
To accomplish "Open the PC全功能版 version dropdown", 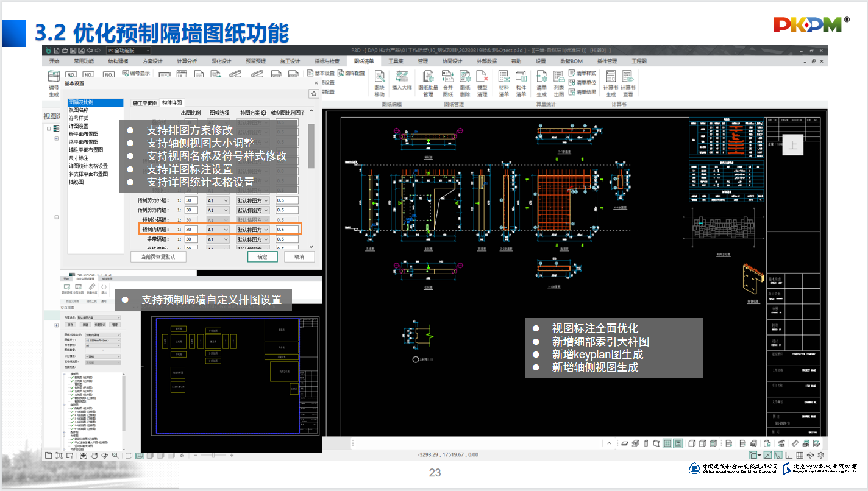I will tap(128, 50).
